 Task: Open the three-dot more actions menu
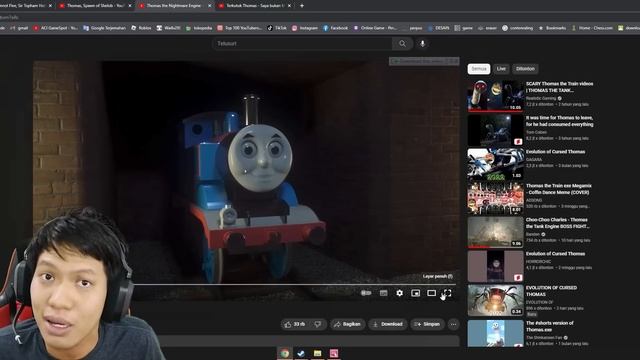point(453,324)
